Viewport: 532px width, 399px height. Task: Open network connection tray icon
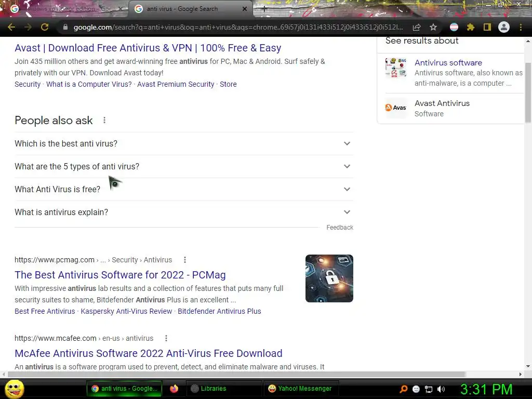pos(429,389)
